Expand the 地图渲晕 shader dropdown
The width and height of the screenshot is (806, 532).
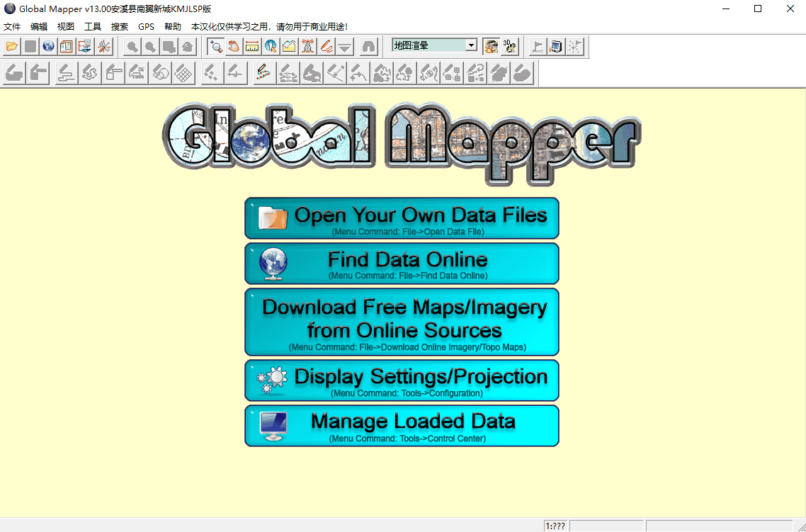pos(472,45)
